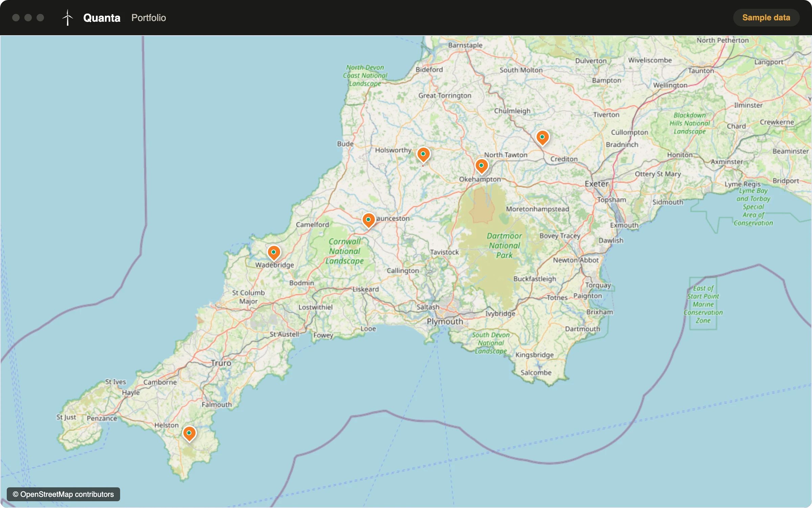The image size is (812, 508).
Task: Click the Taunton town label
Action: (701, 71)
